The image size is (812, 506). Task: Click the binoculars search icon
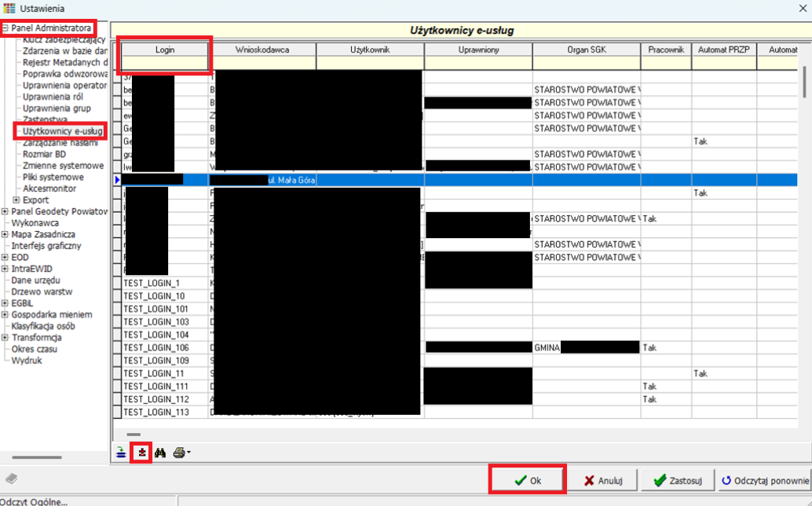160,453
